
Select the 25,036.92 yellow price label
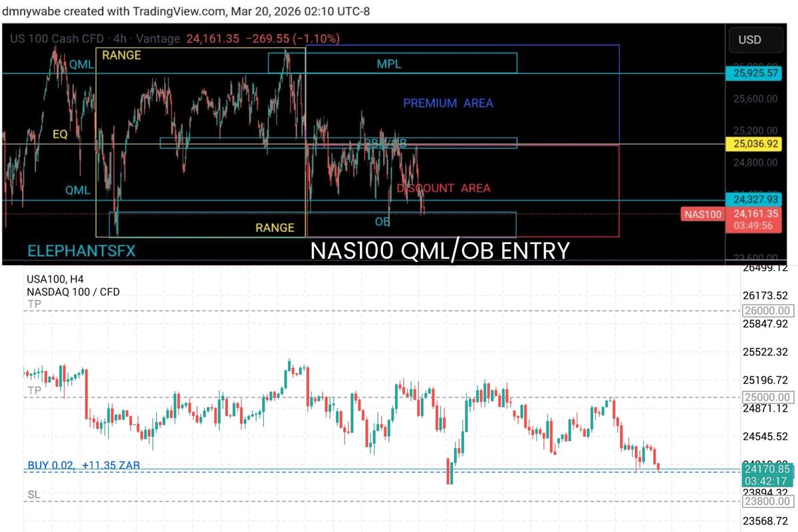754,142
